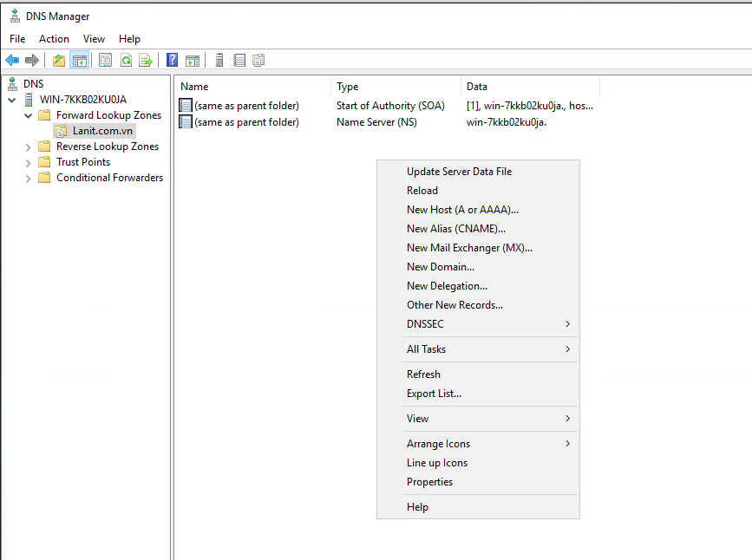752x560 pixels.
Task: Choose Line up Icons
Action: tap(478, 463)
